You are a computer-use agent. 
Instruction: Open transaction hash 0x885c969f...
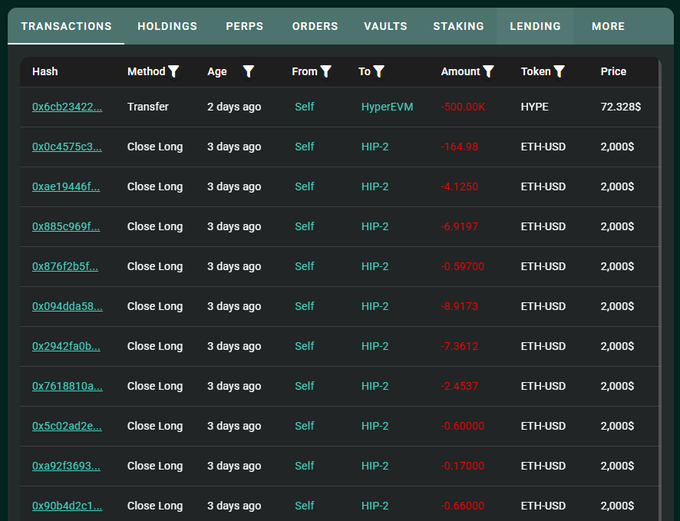(66, 226)
